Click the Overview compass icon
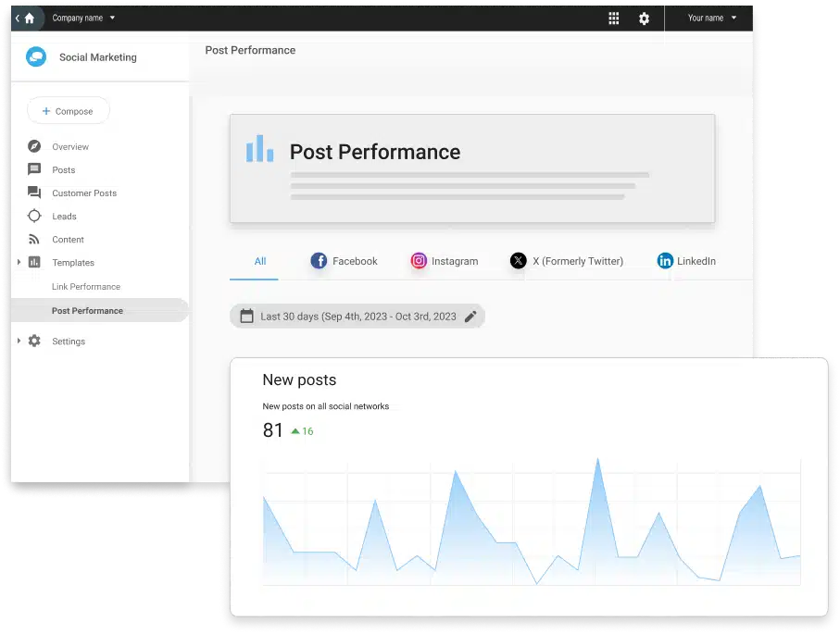Screen dimensions: 840x634 [x=34, y=146]
